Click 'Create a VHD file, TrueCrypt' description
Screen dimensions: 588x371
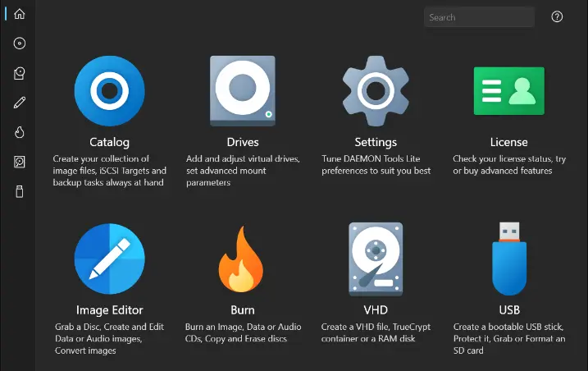376,332
